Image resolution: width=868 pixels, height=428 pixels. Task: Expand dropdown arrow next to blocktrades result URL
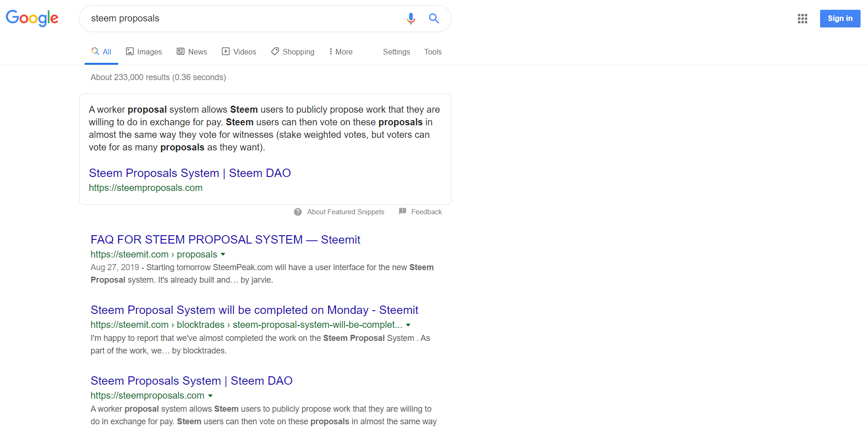pos(408,325)
